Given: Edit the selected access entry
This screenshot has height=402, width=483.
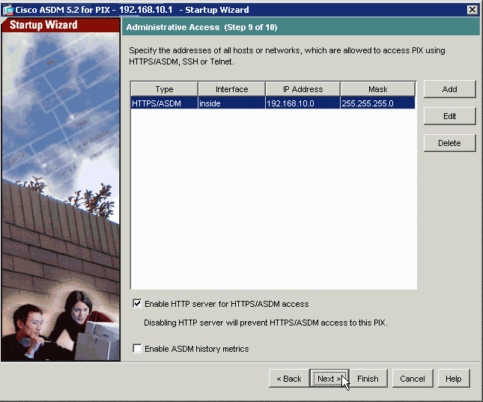Looking at the screenshot, I should tap(449, 116).
